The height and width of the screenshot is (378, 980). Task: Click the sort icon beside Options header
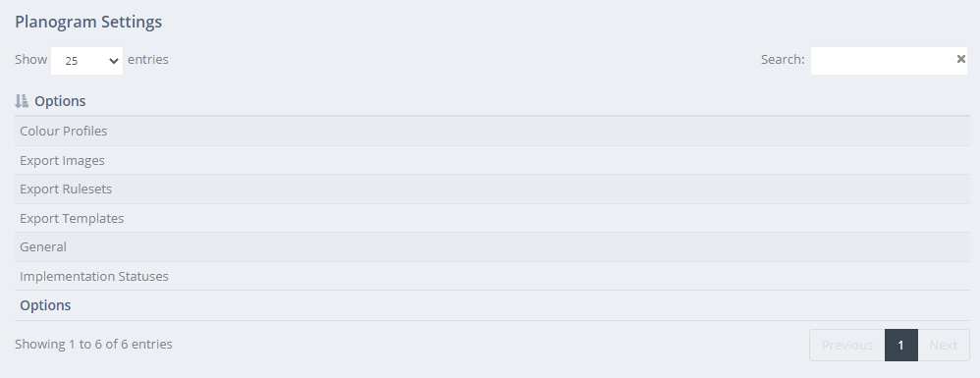[22, 101]
